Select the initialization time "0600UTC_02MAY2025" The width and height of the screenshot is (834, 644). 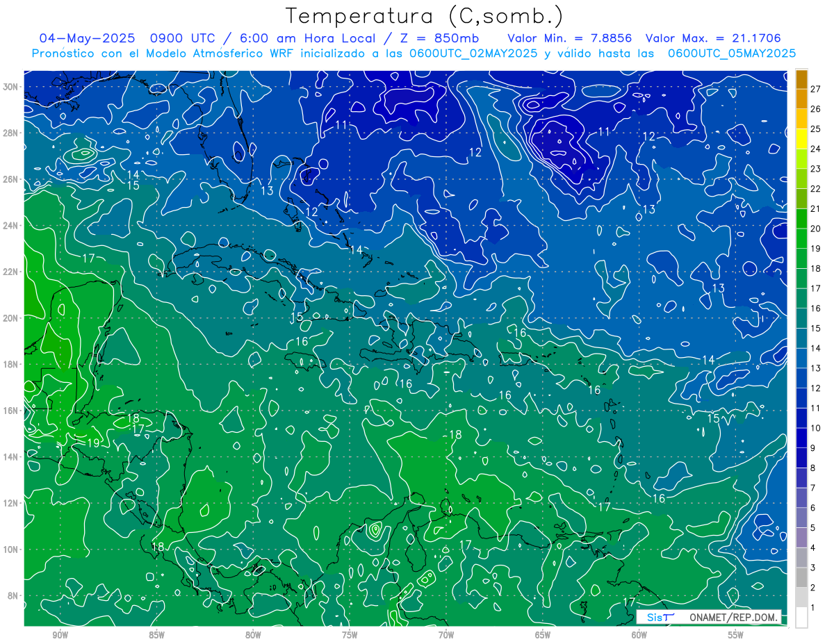click(472, 53)
